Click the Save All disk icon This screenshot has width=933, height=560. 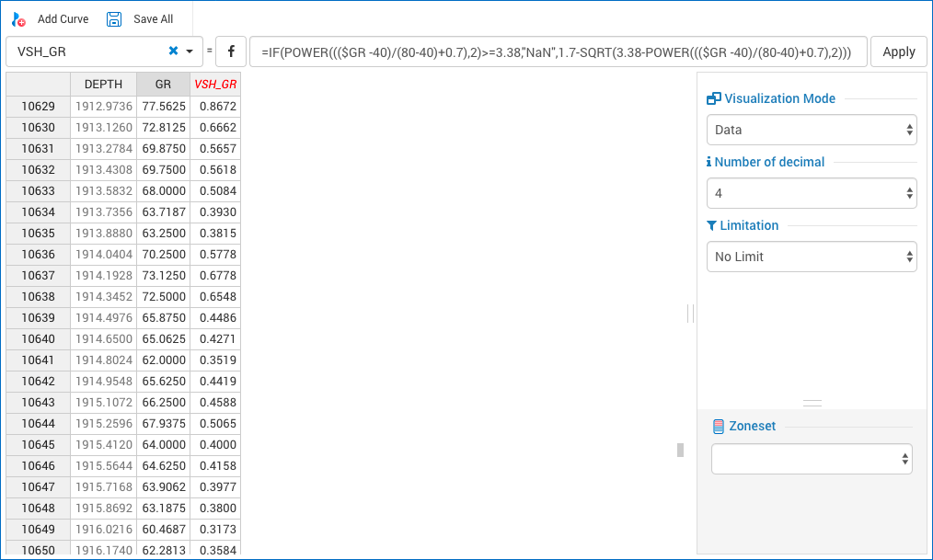pos(114,19)
